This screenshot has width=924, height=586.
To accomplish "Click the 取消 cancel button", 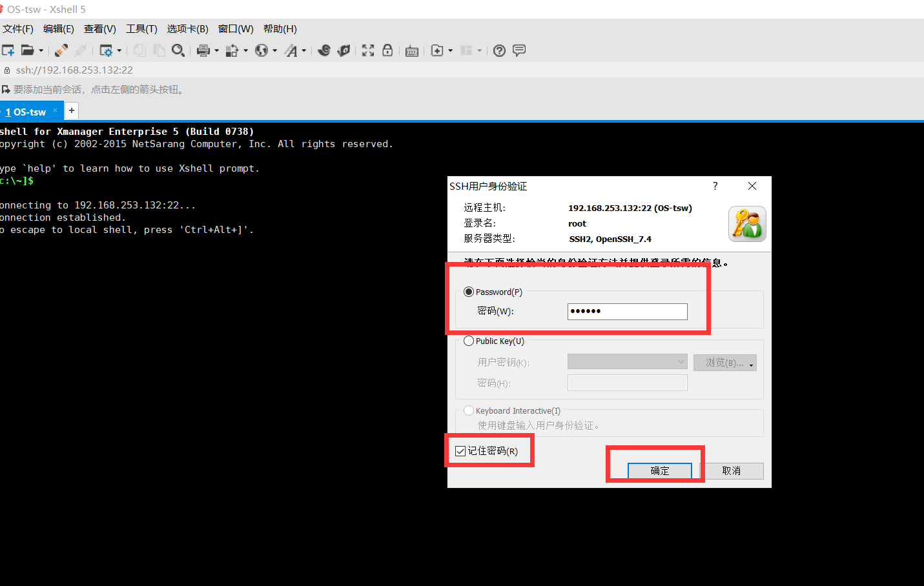I will [732, 471].
